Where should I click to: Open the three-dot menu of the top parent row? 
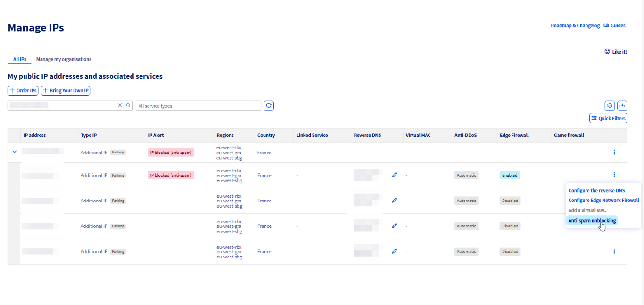[x=614, y=152]
